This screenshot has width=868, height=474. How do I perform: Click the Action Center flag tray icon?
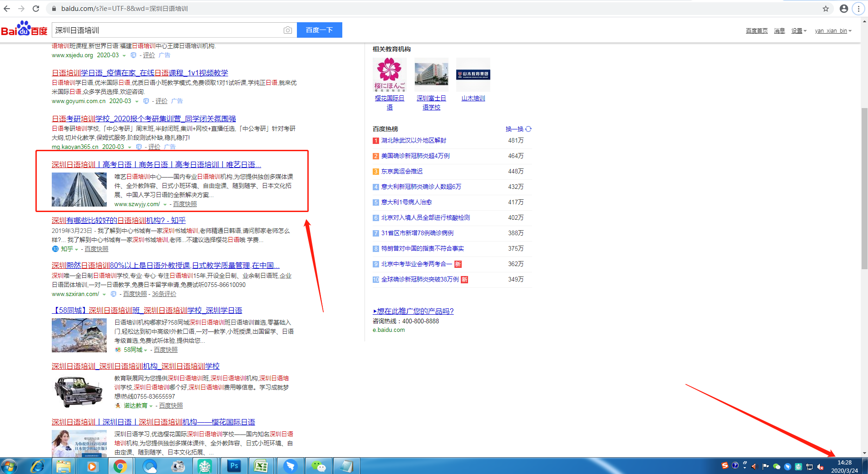(765, 466)
